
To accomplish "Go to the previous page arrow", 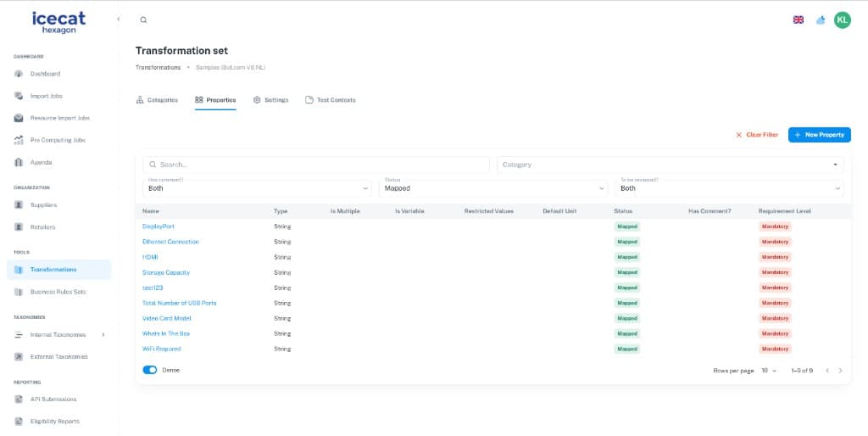I will coord(827,371).
